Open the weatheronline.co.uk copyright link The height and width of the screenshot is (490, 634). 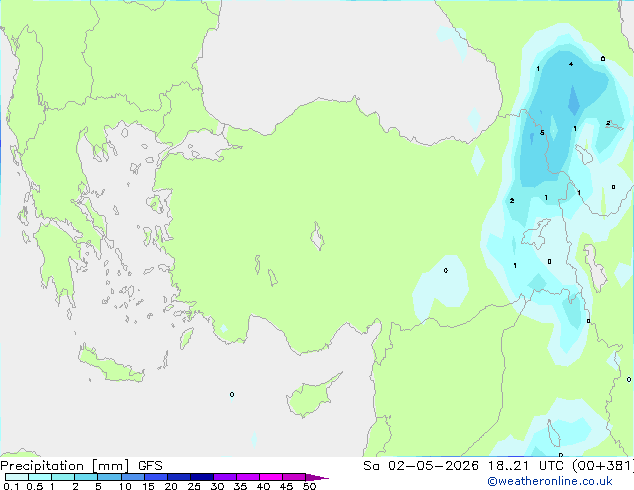[x=550, y=481]
